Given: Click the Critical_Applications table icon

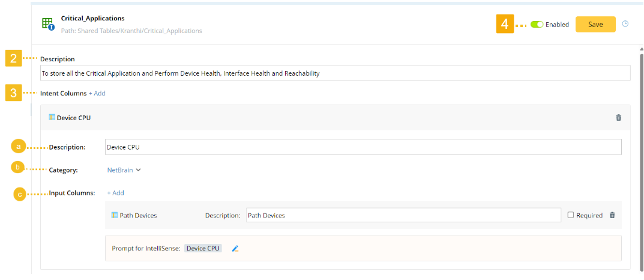Looking at the screenshot, I should coord(47,24).
